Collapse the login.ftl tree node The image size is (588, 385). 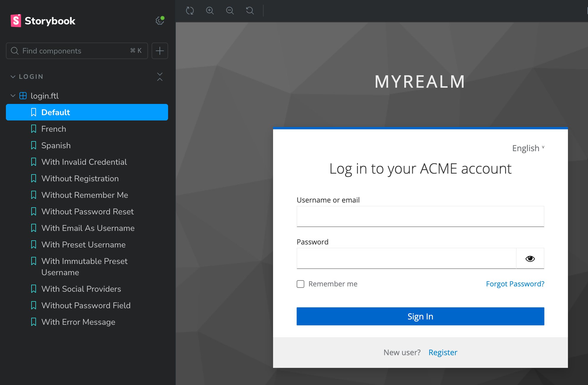[13, 96]
